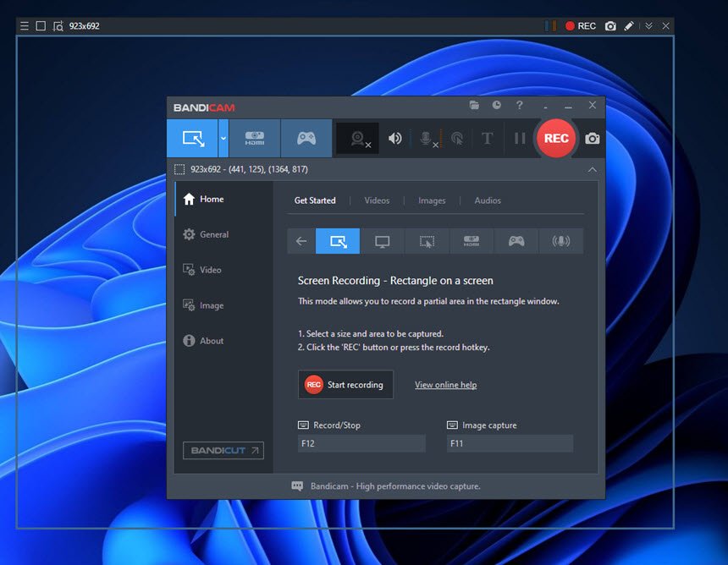Select the audio only recording mode icon
The height and width of the screenshot is (565, 728).
(x=561, y=241)
